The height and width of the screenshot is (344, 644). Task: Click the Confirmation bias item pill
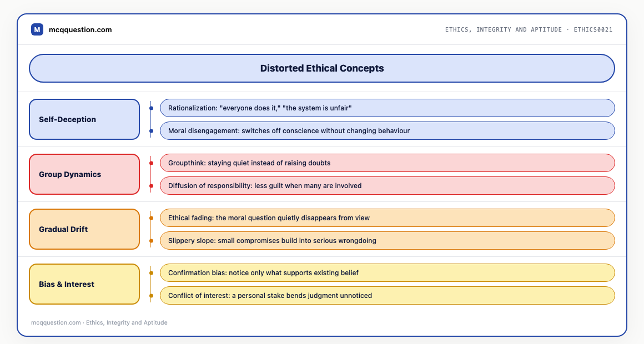[x=388, y=273]
